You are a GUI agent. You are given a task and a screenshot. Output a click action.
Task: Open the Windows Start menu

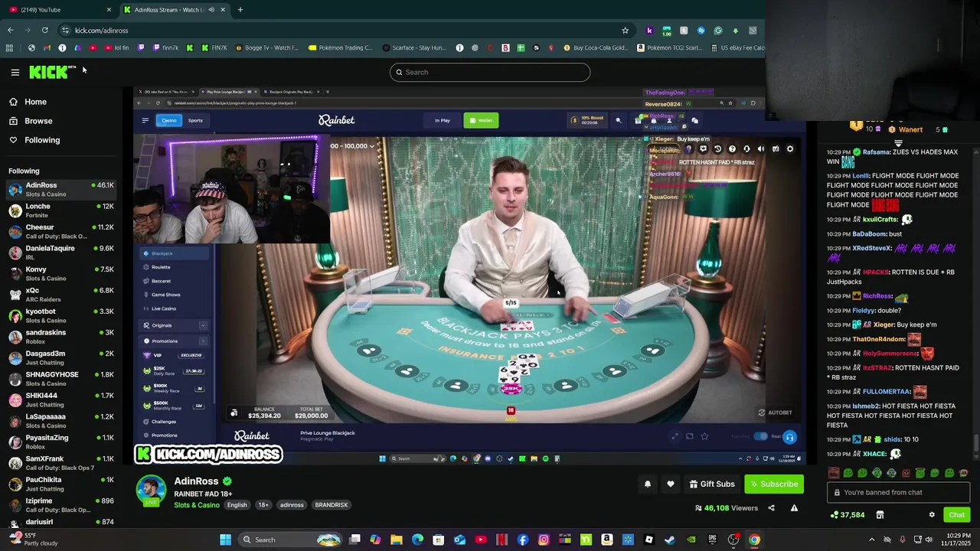pos(225,540)
